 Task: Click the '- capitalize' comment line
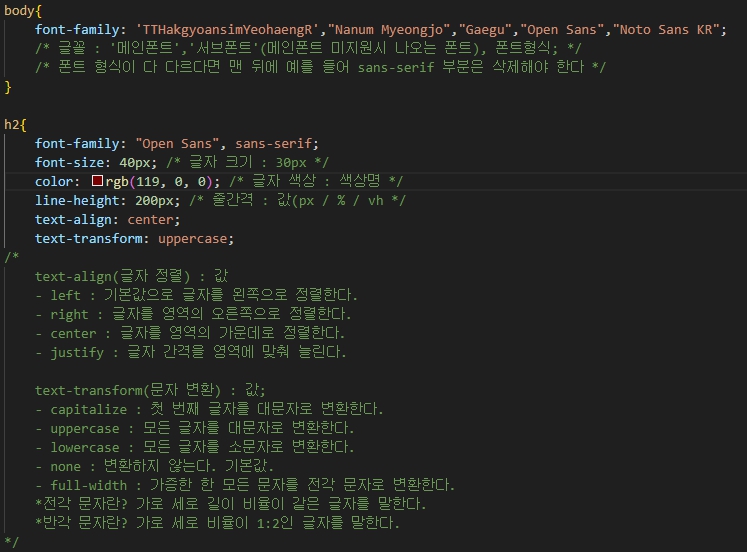[x=209, y=409]
